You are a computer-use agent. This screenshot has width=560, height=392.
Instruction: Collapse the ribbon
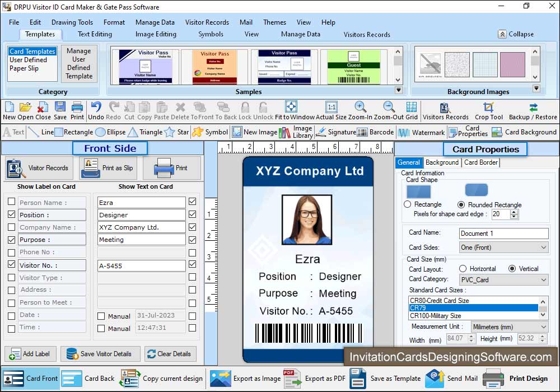point(516,34)
